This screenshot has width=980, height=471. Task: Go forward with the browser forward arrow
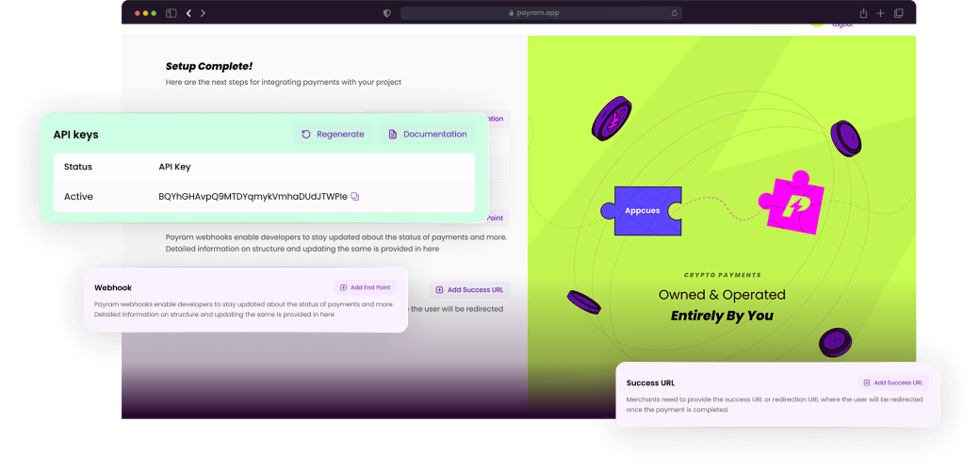[204, 13]
